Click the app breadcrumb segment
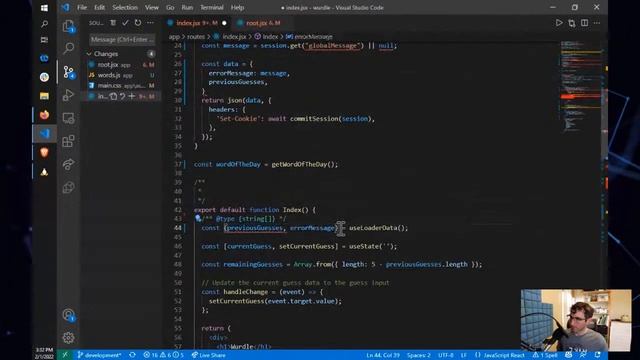Viewport: 640px width, 360px height. (174, 37)
